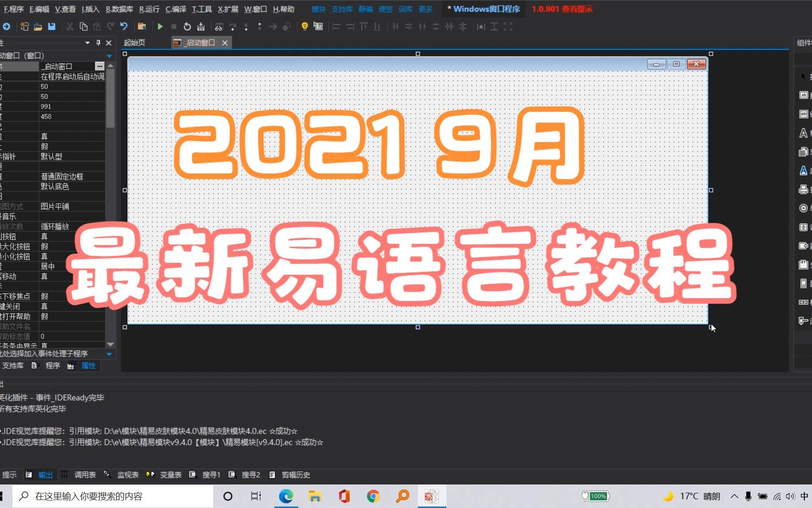The image size is (812, 508).
Task: Click the ellipsis button beside _启动窗口 name
Action: tap(100, 66)
